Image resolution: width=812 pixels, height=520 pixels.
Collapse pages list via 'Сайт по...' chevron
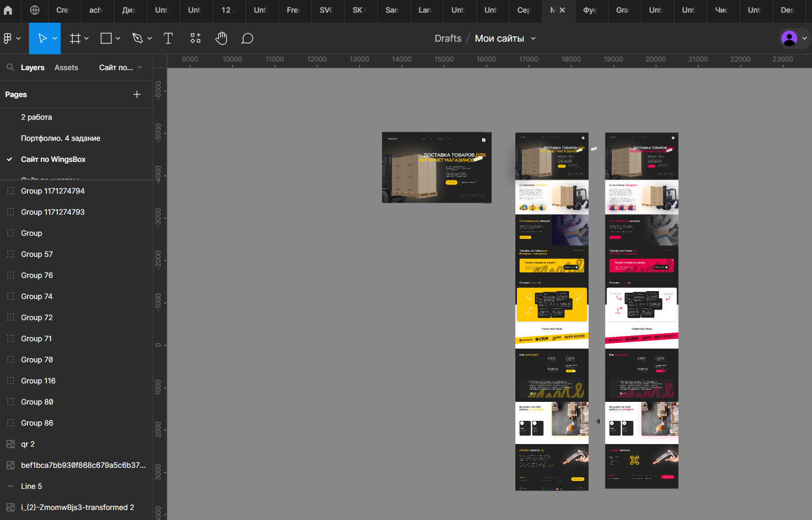point(140,68)
